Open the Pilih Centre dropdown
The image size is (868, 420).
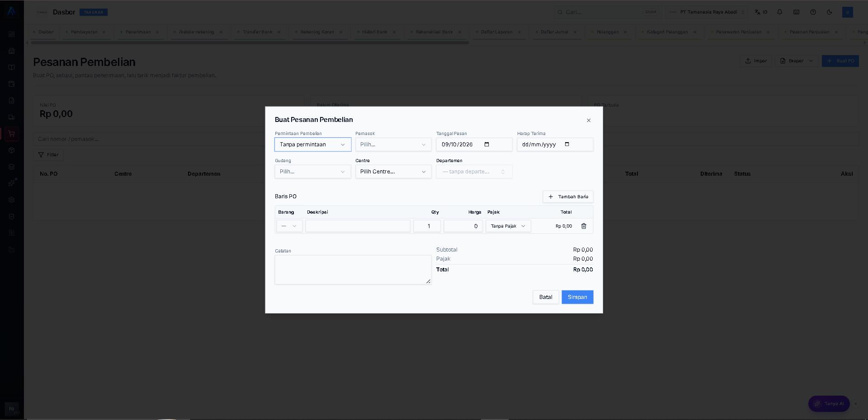coord(393,172)
